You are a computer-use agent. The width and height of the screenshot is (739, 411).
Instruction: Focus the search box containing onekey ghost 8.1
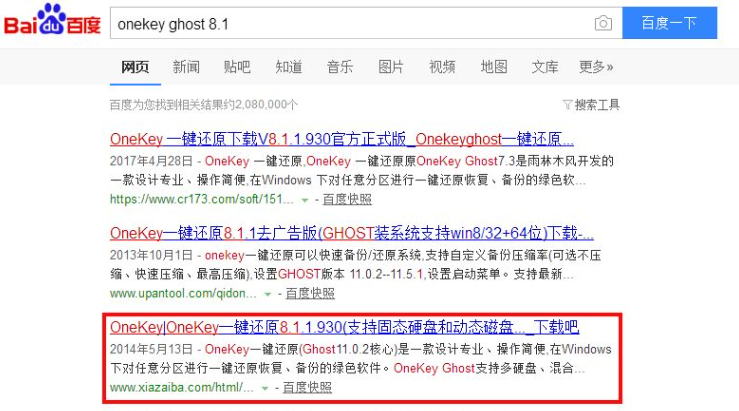(x=366, y=23)
